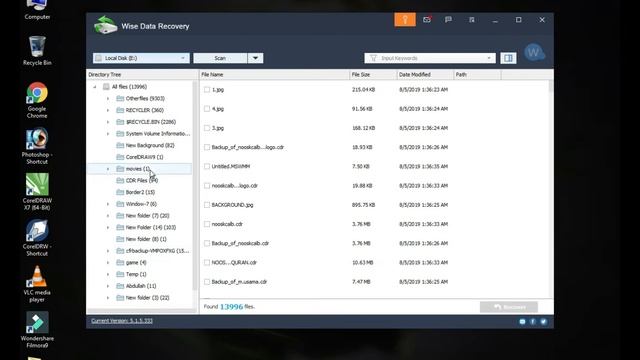Check the box for 1.jpg
Image resolution: width=640 pixels, height=360 pixels.
pos(207,89)
